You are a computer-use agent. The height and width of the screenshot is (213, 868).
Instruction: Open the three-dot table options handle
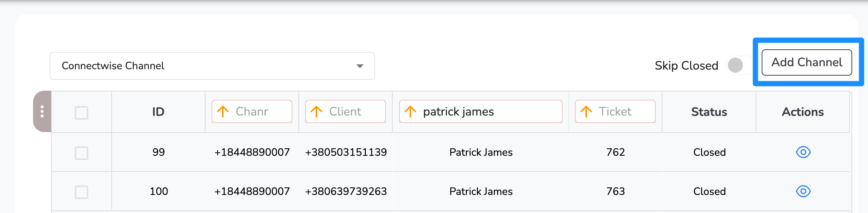click(x=42, y=111)
